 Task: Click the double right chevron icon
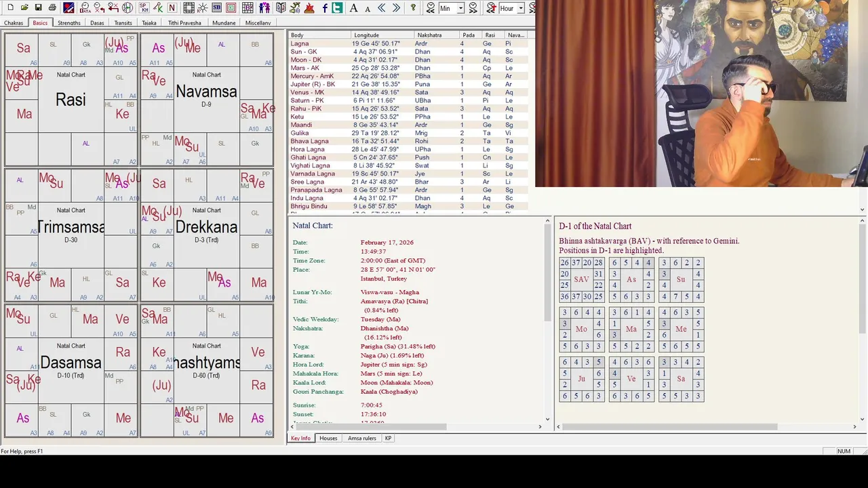click(x=396, y=7)
